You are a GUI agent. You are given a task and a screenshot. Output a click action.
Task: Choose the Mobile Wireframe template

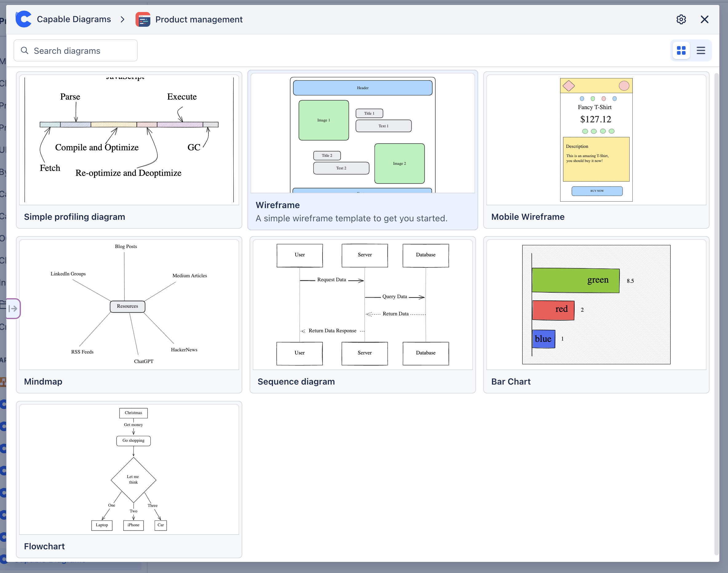[596, 150]
